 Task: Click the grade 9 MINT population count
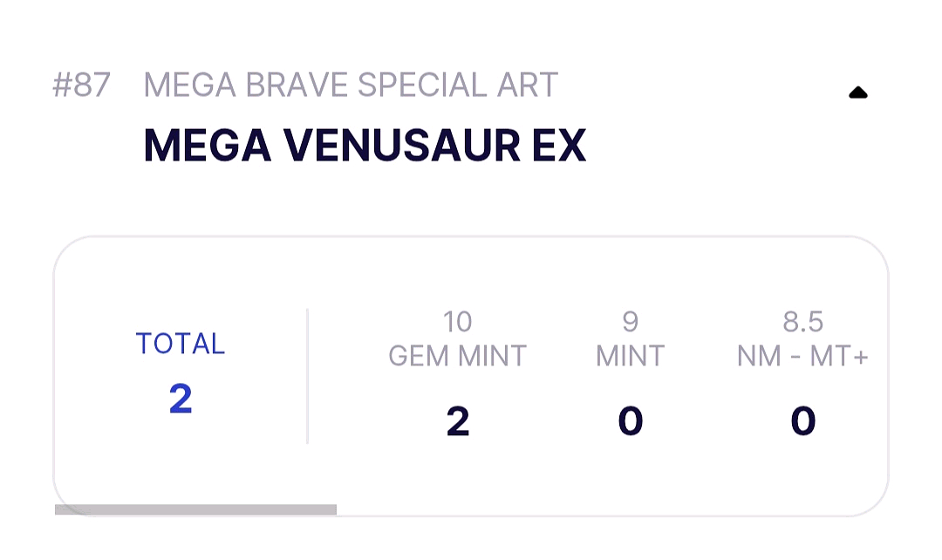point(630,422)
